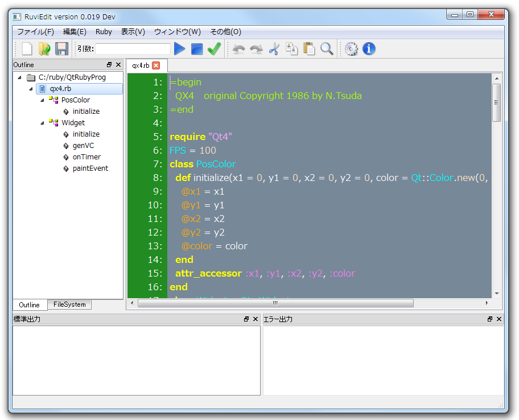Click the 'FPS = 100' line
This screenshot has height=420, width=519.
click(193, 151)
